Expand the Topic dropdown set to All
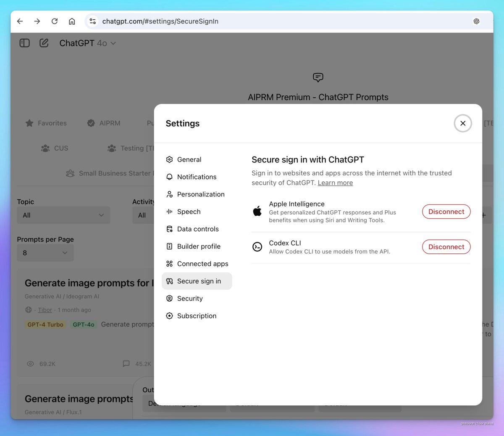This screenshot has width=504, height=436. pyautogui.click(x=63, y=215)
